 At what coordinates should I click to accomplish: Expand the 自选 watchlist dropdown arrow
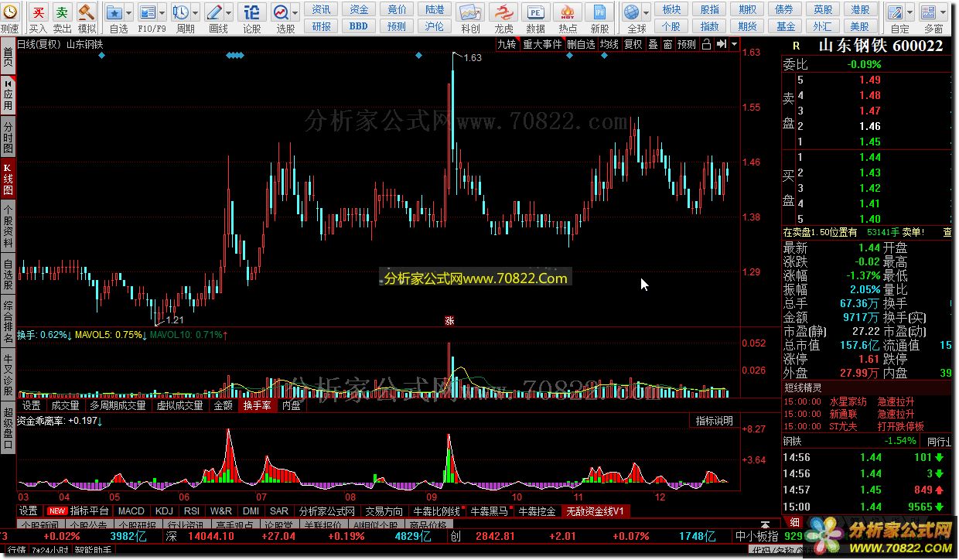(128, 12)
